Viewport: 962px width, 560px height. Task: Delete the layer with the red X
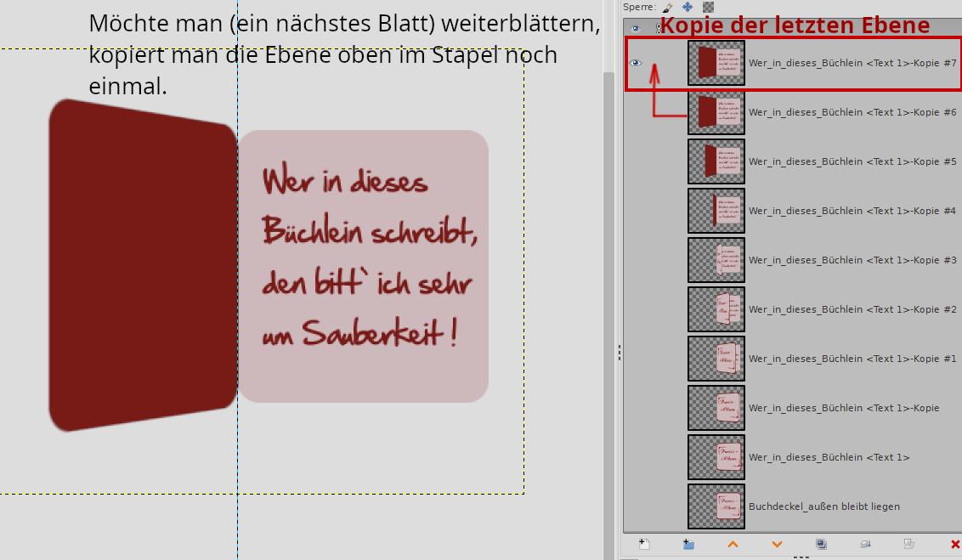(954, 544)
